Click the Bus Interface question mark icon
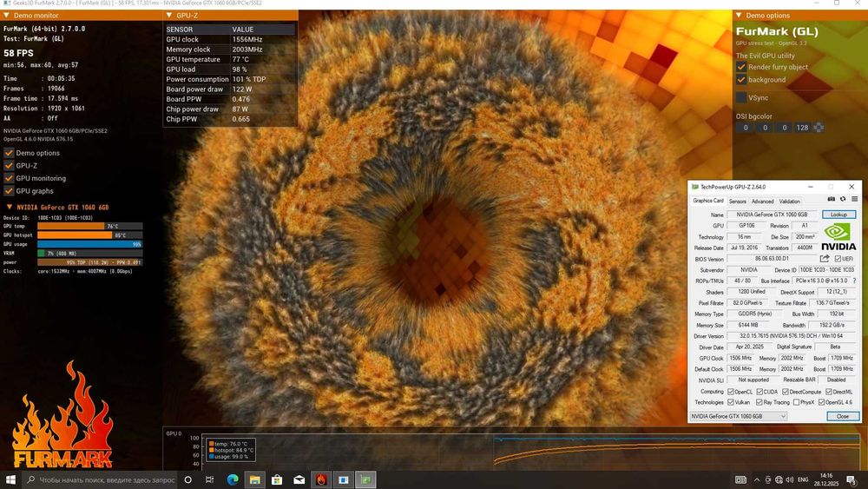 pyautogui.click(x=855, y=281)
